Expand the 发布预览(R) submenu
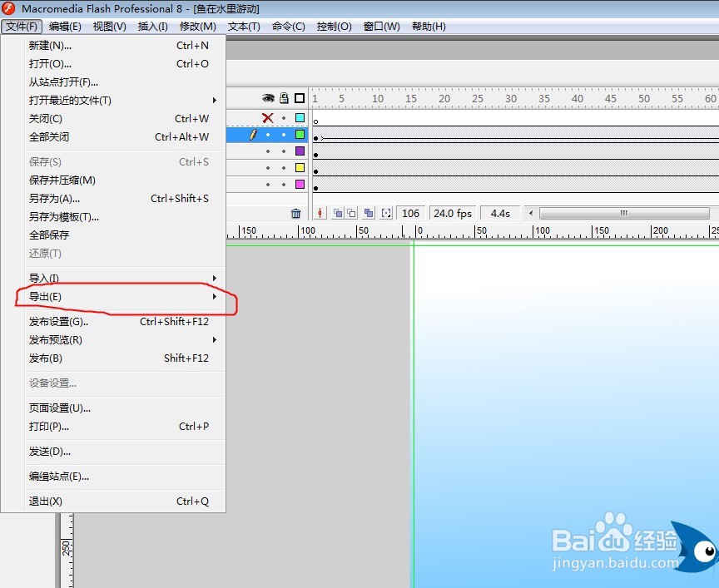Image resolution: width=719 pixels, height=588 pixels. tap(124, 339)
